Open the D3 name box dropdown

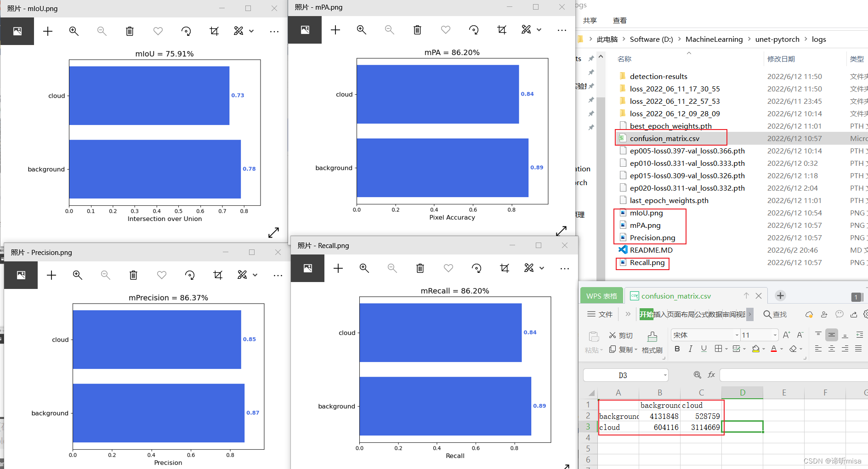click(x=665, y=375)
